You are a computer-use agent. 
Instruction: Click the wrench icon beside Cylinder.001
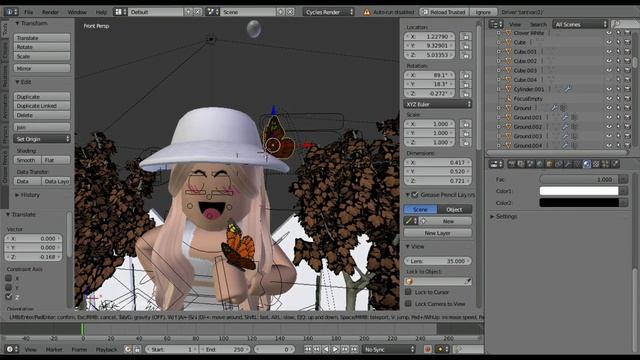coord(568,89)
